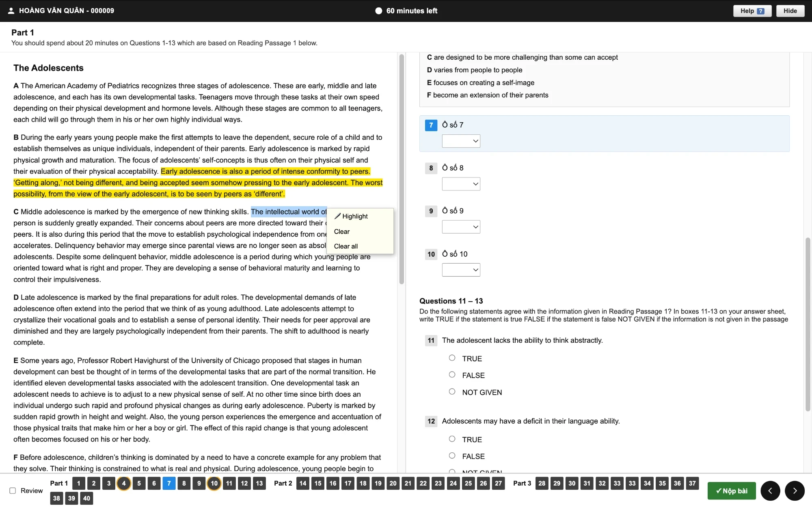Open the Ô số 9 answer dropdown
The width and height of the screenshot is (812, 508).
(461, 227)
